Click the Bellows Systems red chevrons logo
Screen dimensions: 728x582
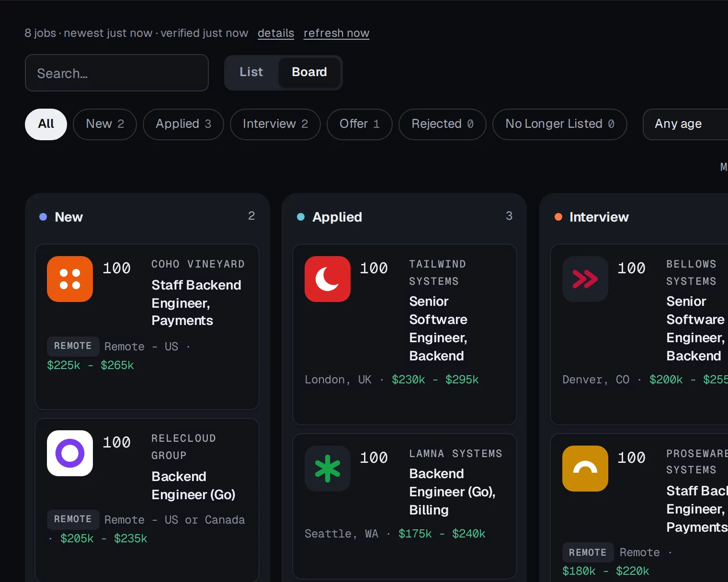pos(585,279)
